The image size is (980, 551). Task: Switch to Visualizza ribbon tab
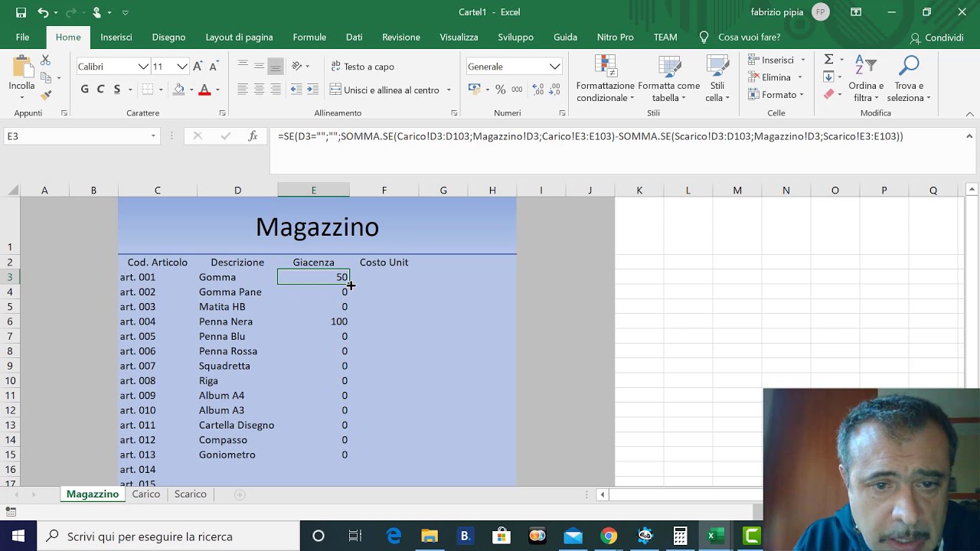459,37
